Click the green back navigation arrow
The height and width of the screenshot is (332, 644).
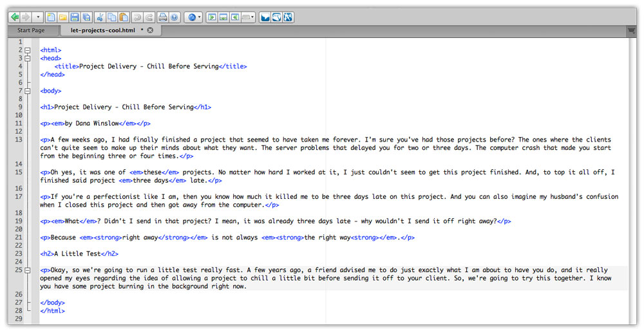click(15, 17)
